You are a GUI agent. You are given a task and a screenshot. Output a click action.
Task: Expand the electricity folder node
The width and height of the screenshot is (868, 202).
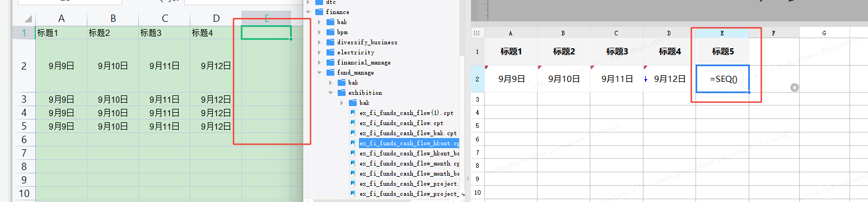(x=320, y=52)
